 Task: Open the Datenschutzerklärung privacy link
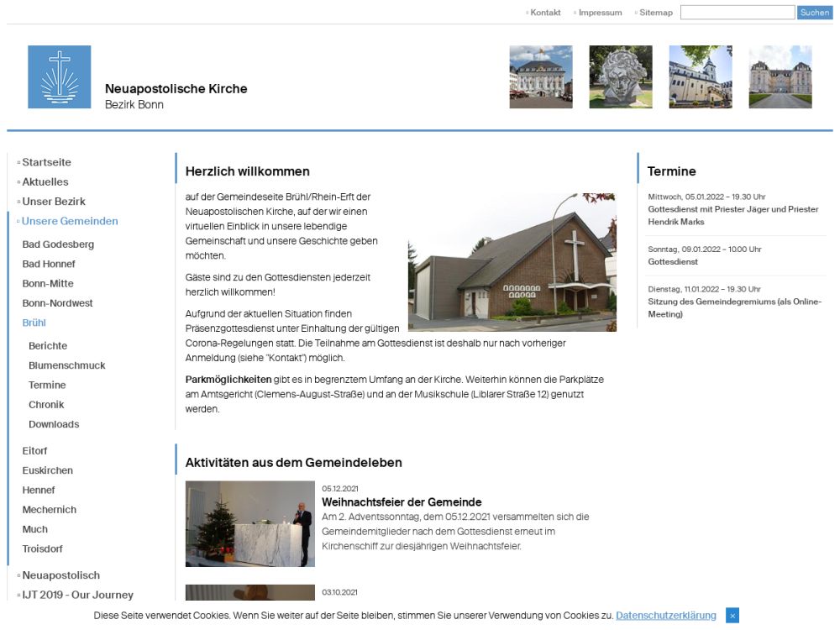(665, 616)
